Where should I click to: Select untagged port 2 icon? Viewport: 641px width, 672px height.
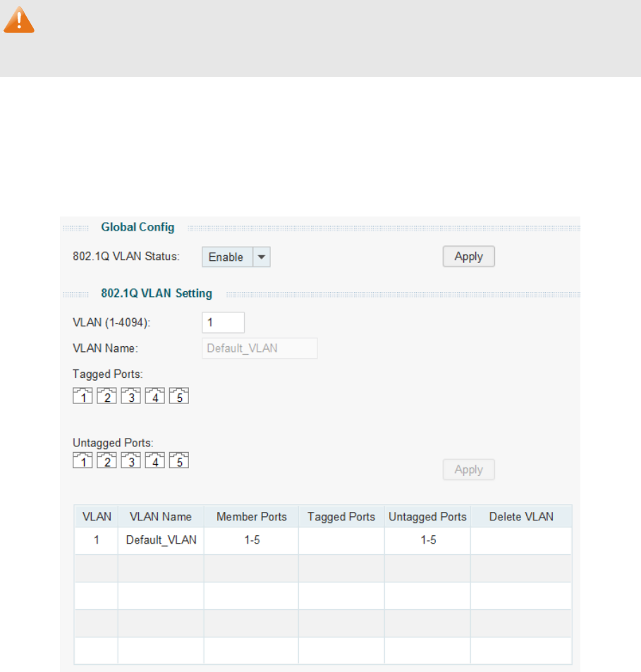[x=106, y=460]
